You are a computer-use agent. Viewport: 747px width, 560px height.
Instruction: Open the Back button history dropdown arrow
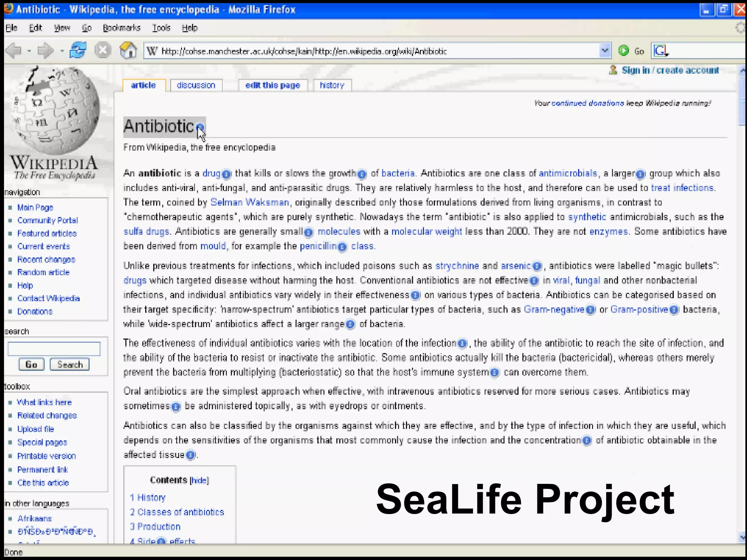(29, 51)
